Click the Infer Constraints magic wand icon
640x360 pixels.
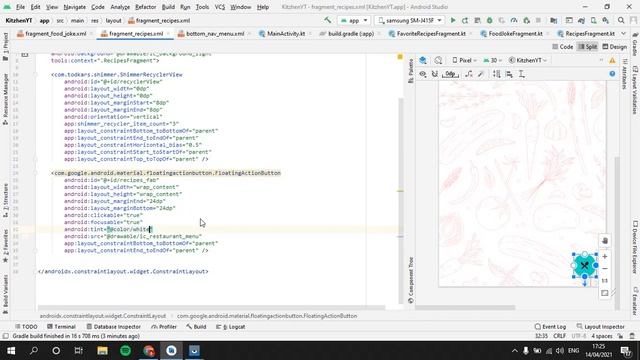(x=481, y=74)
